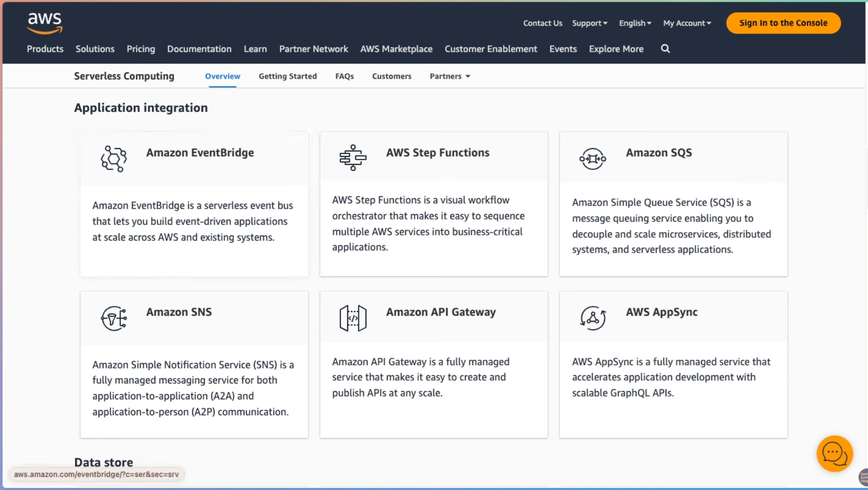Open the English language dropdown
This screenshot has width=868, height=490.
[x=635, y=23]
